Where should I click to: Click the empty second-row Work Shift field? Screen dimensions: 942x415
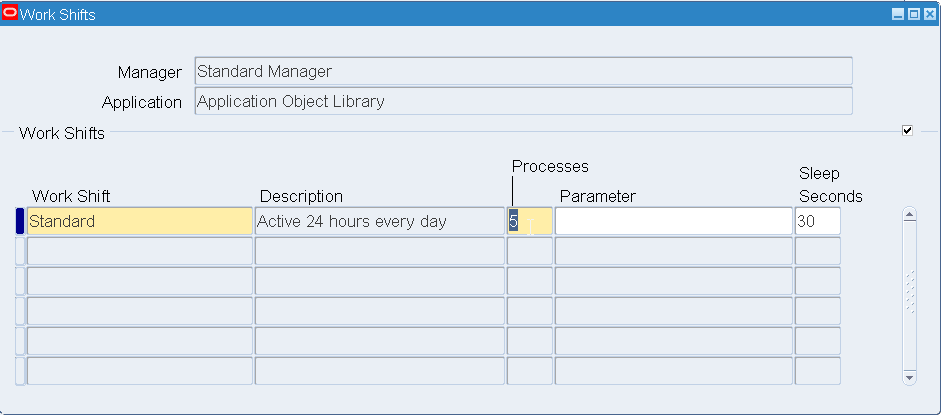pos(139,251)
